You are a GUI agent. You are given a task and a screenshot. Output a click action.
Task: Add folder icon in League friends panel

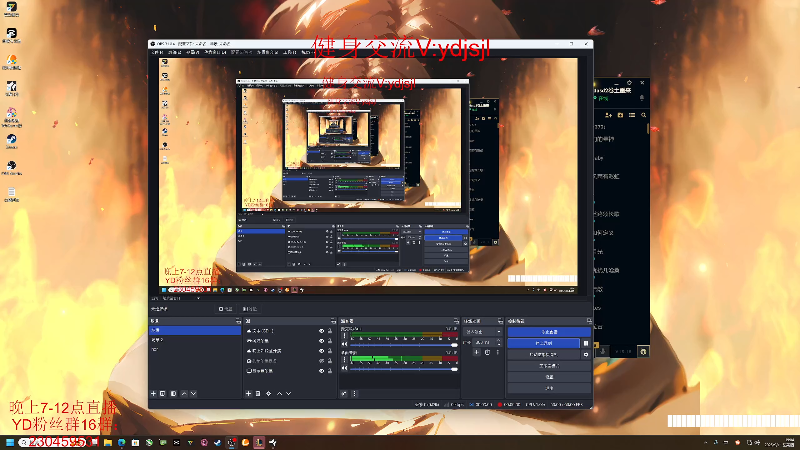[x=620, y=115]
